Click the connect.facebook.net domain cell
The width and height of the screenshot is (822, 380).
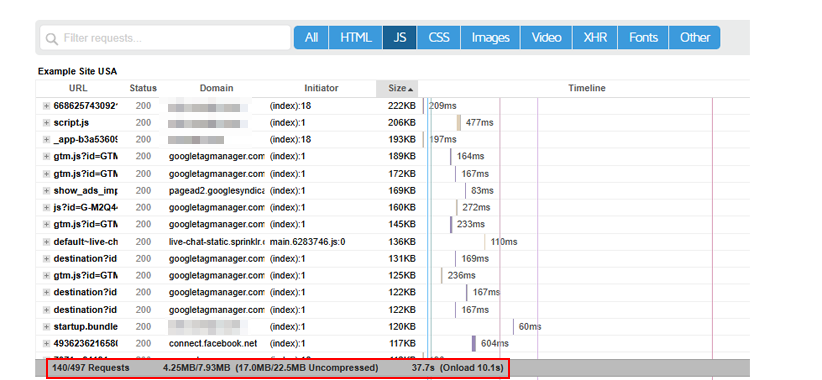pos(213,343)
